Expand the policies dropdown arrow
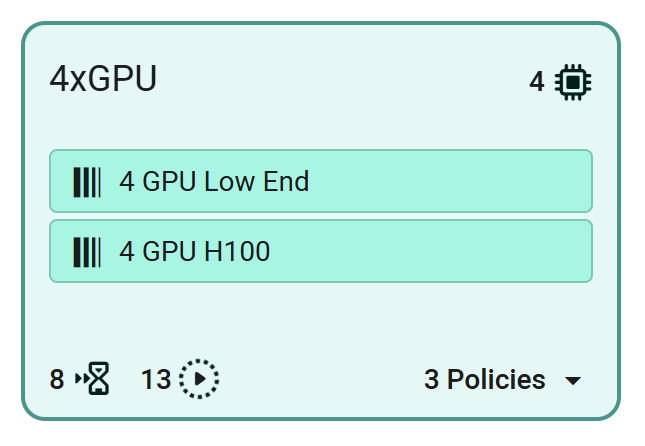Image resolution: width=645 pixels, height=446 pixels. pos(573,381)
